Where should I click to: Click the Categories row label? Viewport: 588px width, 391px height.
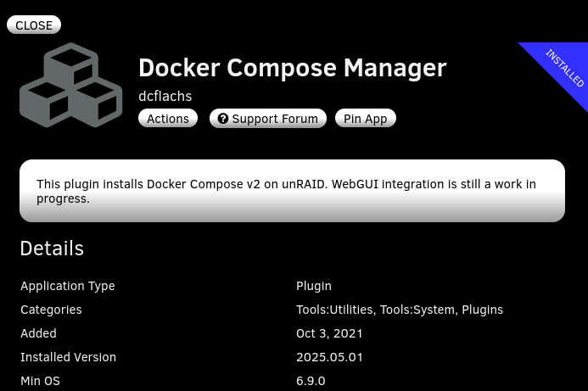coord(51,310)
